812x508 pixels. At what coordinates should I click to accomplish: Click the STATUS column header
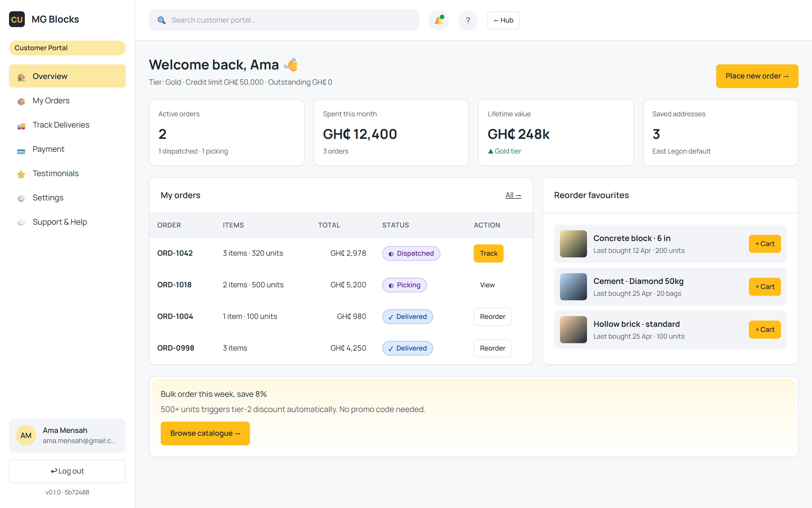(395, 225)
